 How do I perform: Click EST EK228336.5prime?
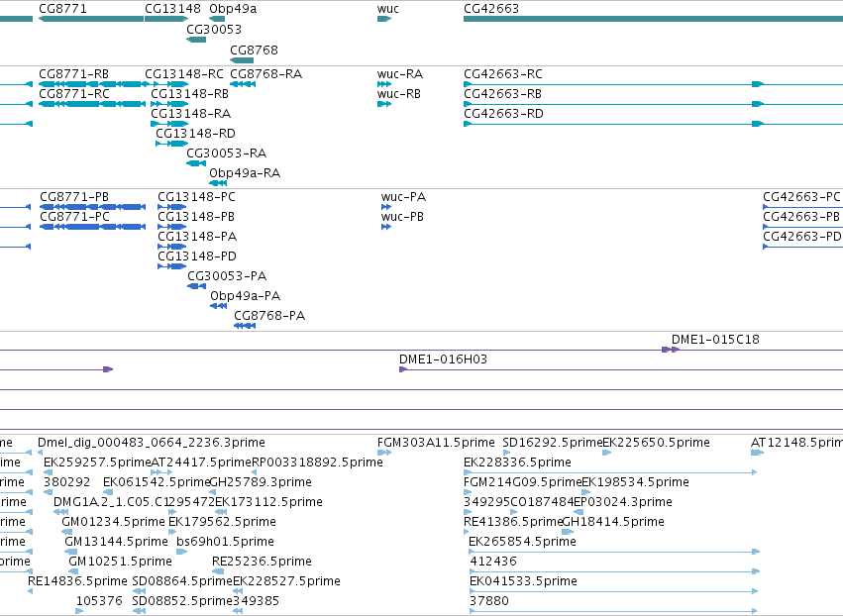pos(517,462)
